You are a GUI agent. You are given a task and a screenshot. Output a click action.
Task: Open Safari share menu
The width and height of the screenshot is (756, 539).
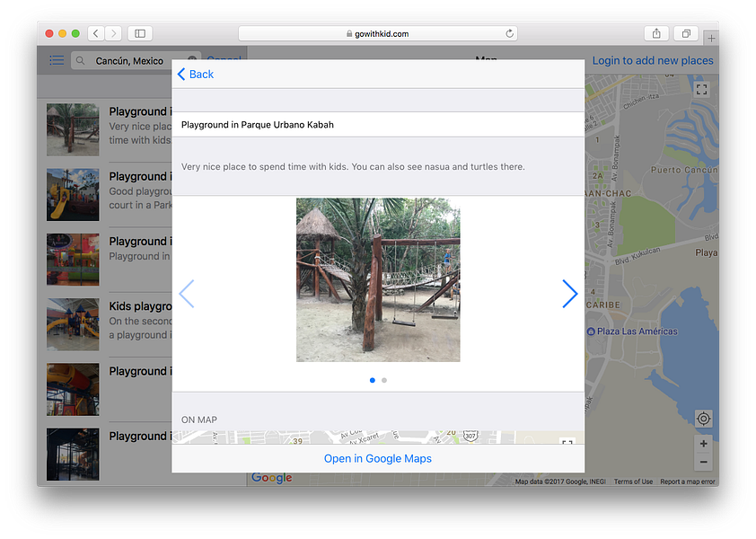coord(656,33)
